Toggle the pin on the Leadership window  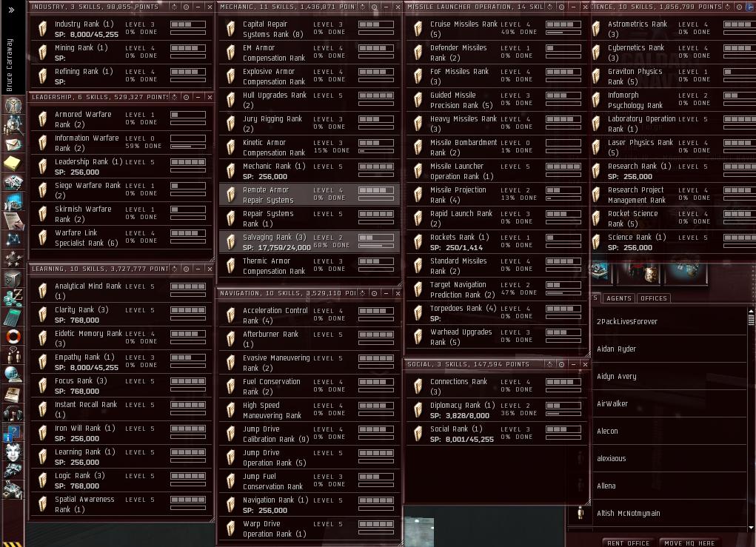(175, 97)
